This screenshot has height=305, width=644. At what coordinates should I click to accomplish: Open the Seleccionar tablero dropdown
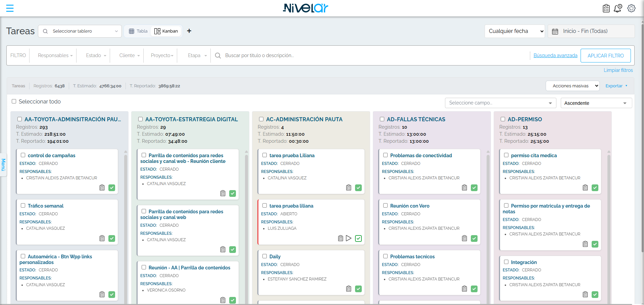click(x=80, y=31)
